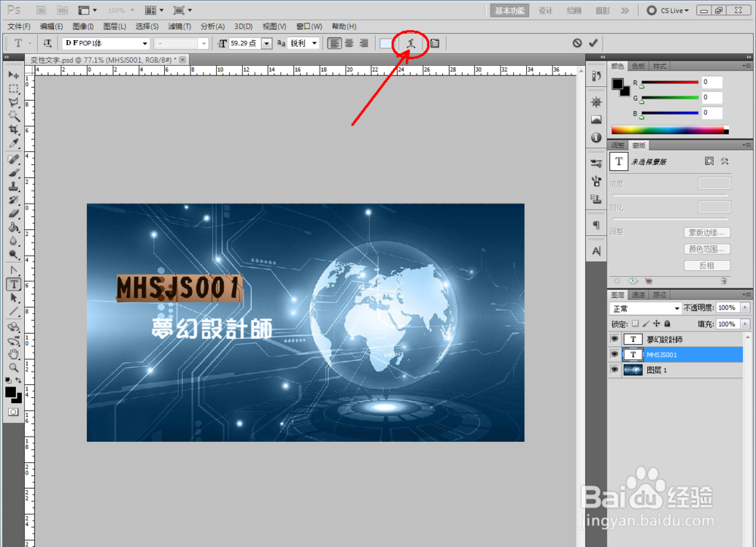Click the color spectrum ramp
Image resolution: width=756 pixels, height=547 pixels.
coord(670,130)
